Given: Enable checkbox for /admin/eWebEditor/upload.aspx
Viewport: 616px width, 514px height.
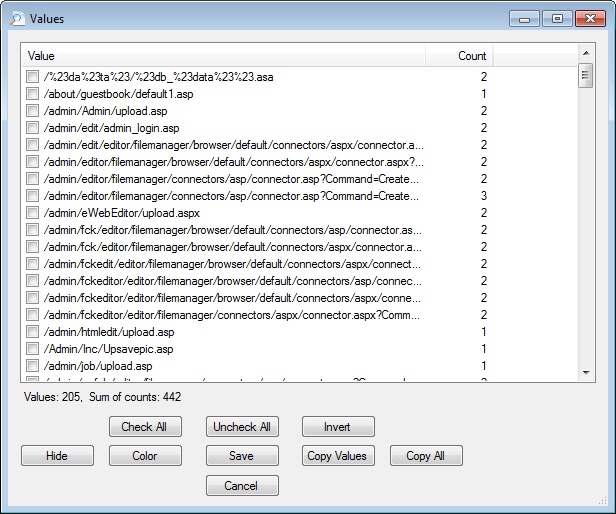Looking at the screenshot, I should (x=33, y=213).
